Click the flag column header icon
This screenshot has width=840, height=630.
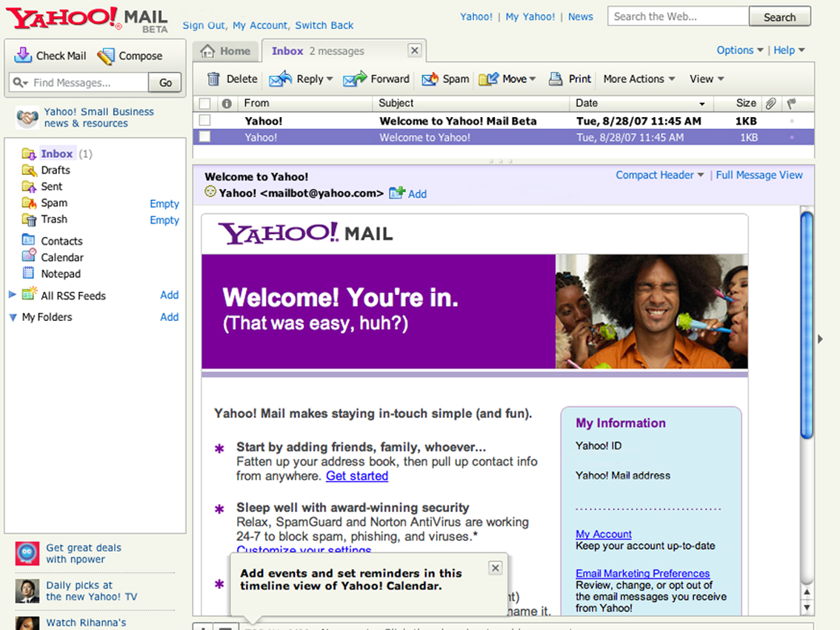click(x=792, y=103)
